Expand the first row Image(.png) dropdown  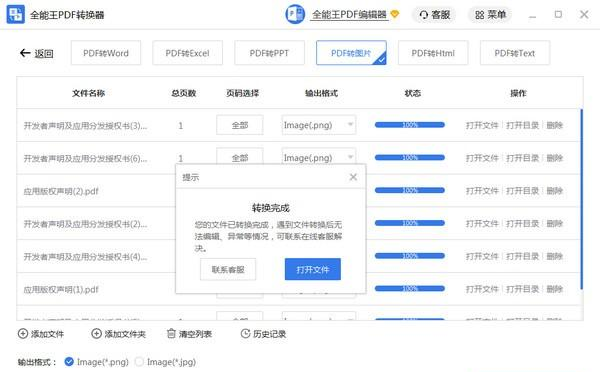(x=351, y=125)
